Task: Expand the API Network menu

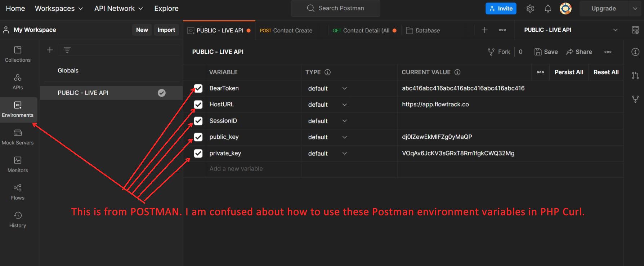Action: pyautogui.click(x=118, y=8)
